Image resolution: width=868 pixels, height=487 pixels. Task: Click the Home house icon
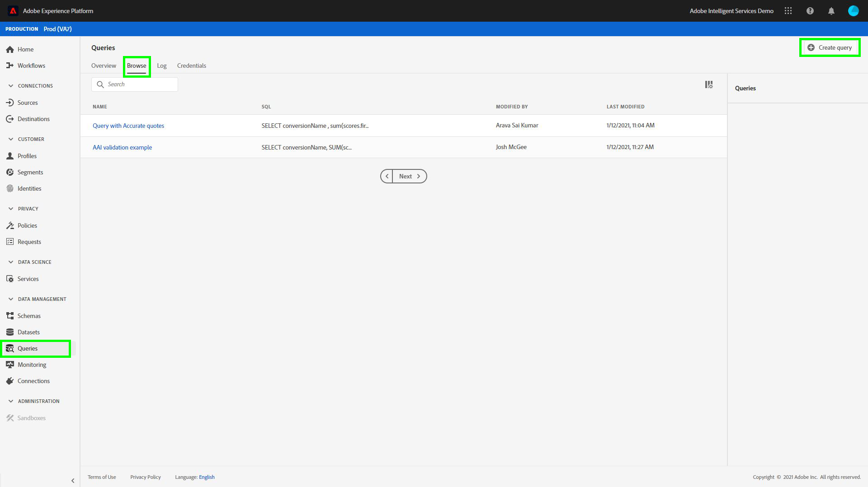coord(10,49)
